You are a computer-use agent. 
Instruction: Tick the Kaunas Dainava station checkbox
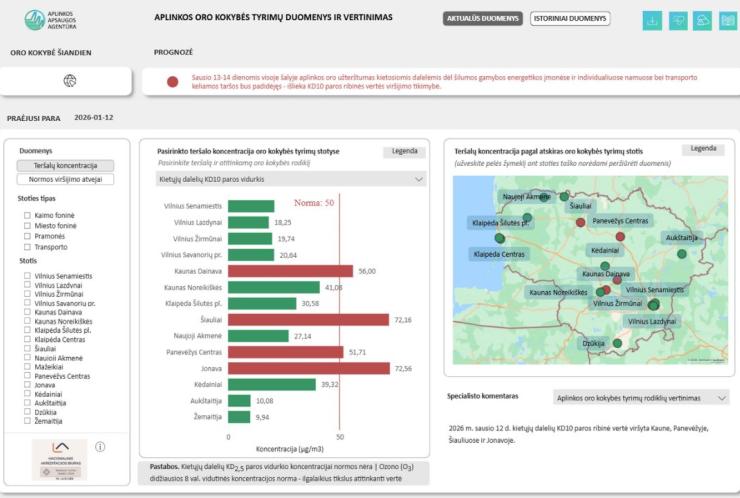(26, 312)
